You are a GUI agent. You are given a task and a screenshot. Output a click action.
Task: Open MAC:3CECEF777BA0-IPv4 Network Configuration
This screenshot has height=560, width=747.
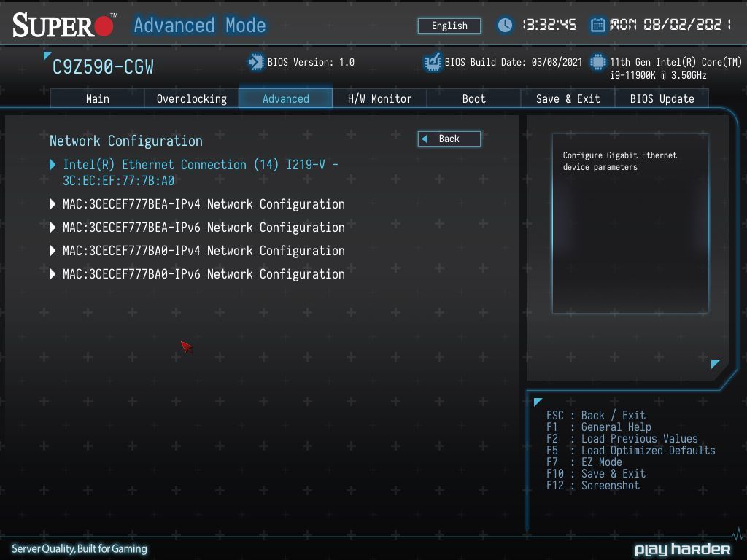pos(197,251)
